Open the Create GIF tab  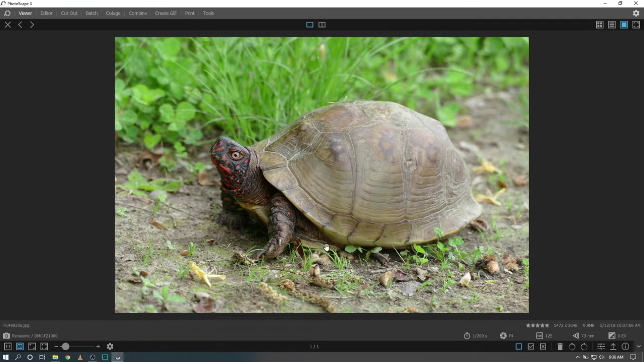[166, 13]
